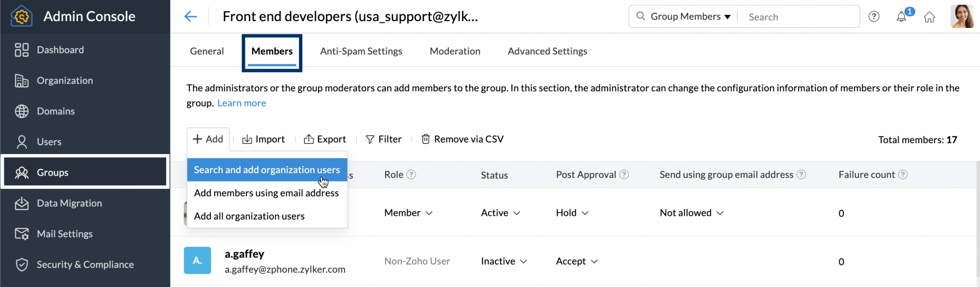Click the Filter button
The image size is (980, 287).
coord(384,139)
